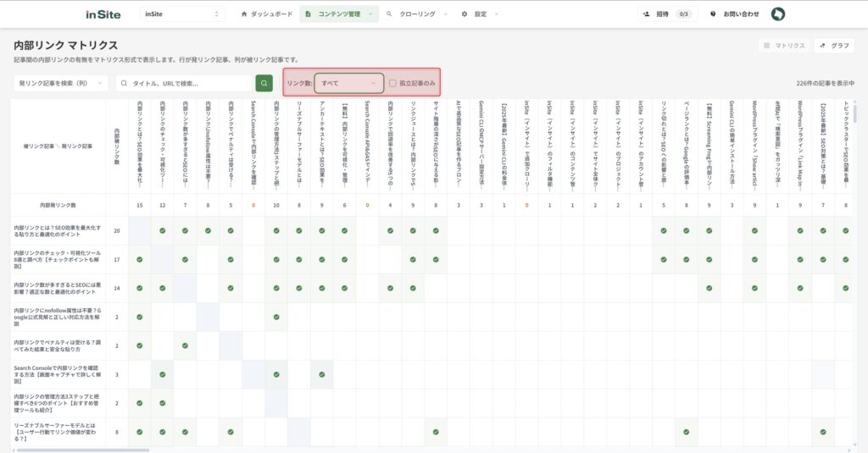Open the リンク数 すべて dropdown
This screenshot has width=868, height=453.
(x=348, y=83)
